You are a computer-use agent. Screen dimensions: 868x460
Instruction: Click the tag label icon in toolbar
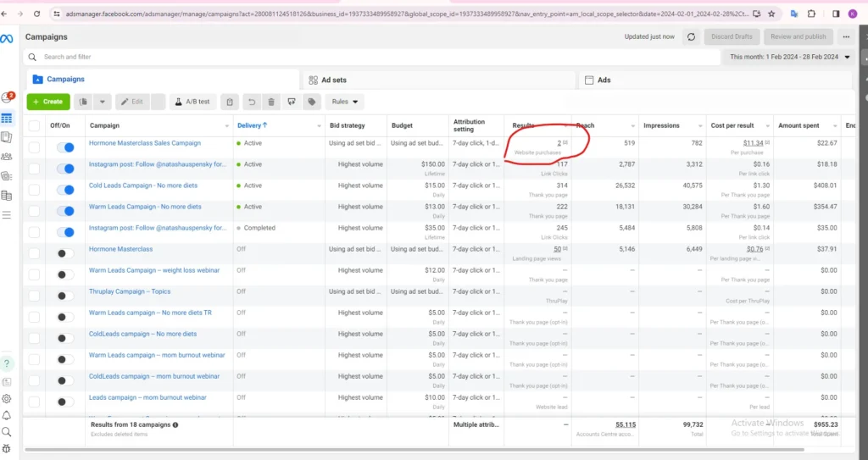pyautogui.click(x=312, y=102)
